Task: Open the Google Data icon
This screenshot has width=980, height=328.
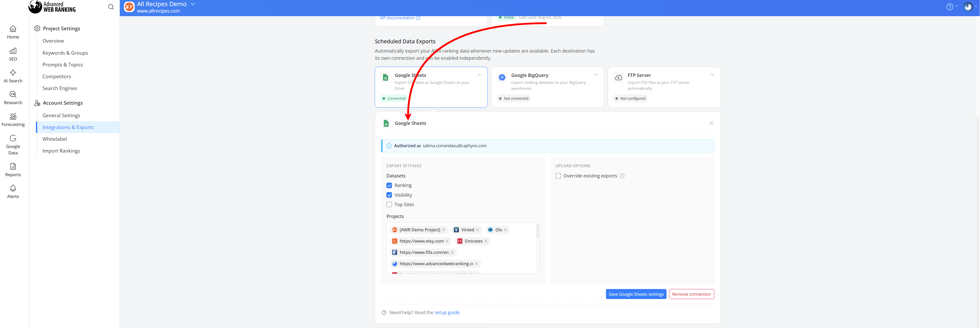Action: pos(13,138)
